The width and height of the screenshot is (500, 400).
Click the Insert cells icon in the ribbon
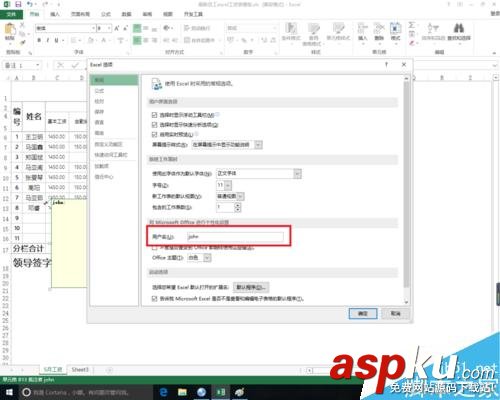(362, 32)
